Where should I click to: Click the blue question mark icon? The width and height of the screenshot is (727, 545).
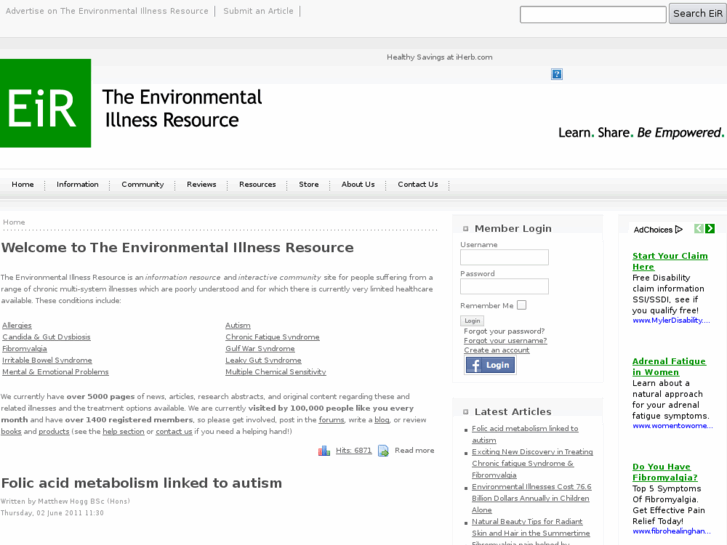(557, 74)
